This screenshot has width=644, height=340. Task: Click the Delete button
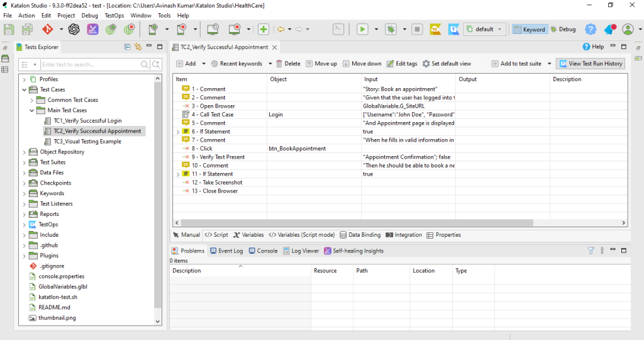coord(288,64)
